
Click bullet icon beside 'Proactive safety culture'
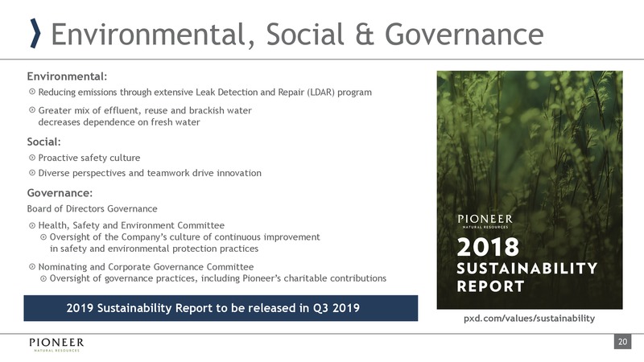pos(32,158)
